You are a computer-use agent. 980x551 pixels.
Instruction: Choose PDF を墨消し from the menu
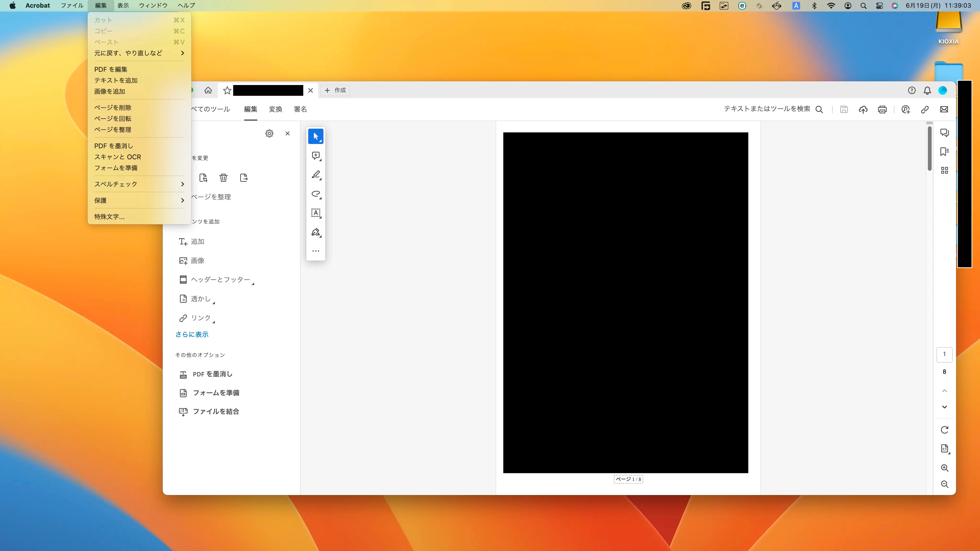click(x=113, y=146)
